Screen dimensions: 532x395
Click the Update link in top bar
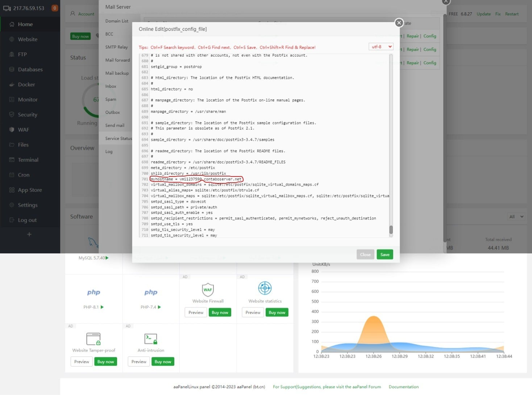click(484, 14)
